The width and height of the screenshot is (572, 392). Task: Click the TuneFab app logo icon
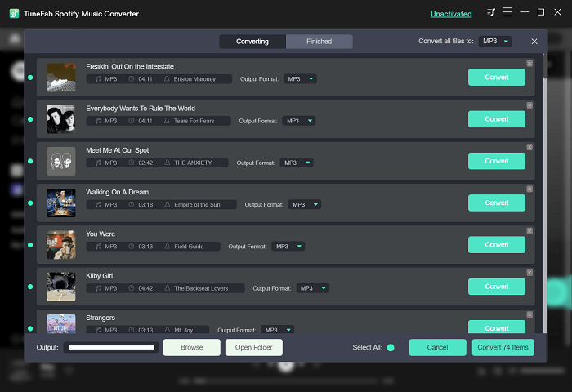coord(15,13)
